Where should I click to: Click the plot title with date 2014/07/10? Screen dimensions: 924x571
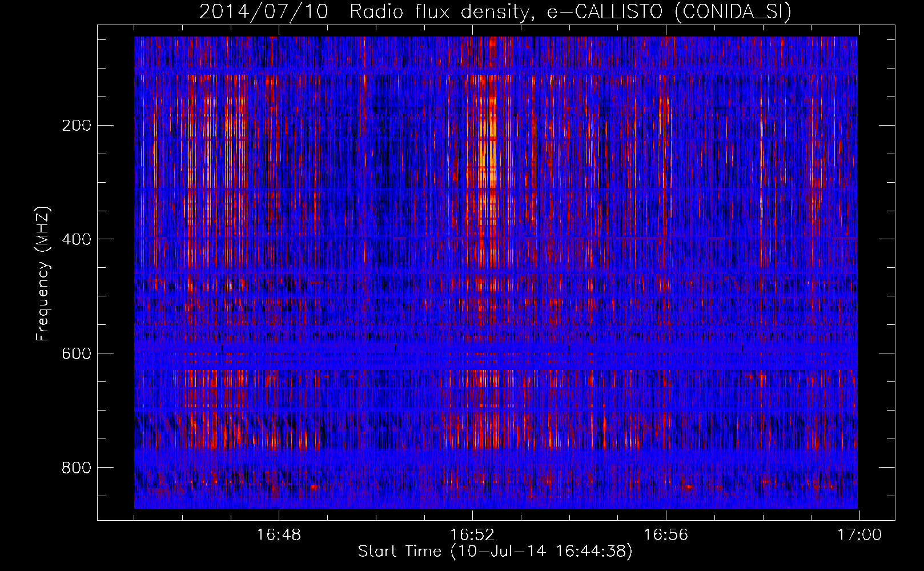tap(495, 12)
